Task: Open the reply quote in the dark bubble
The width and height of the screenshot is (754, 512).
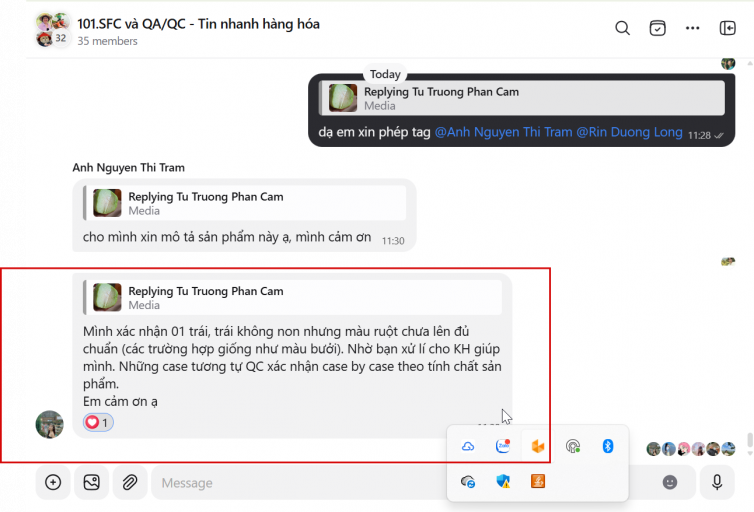Action: click(522, 98)
